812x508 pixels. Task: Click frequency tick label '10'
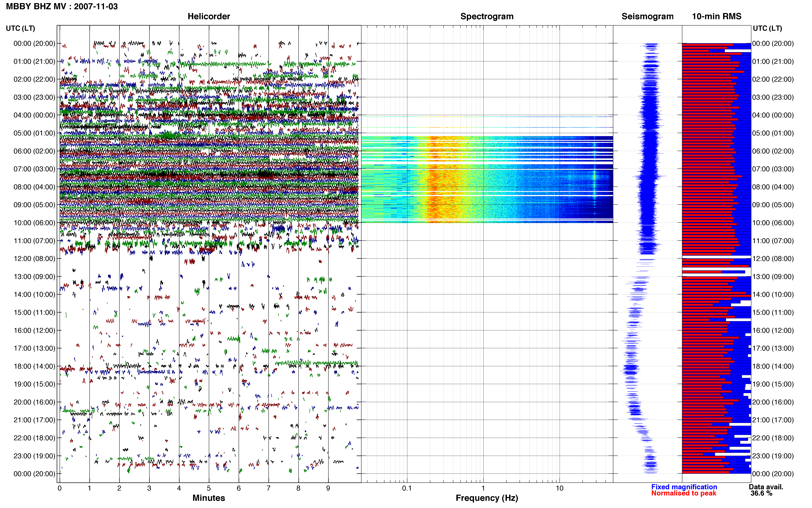[559, 488]
